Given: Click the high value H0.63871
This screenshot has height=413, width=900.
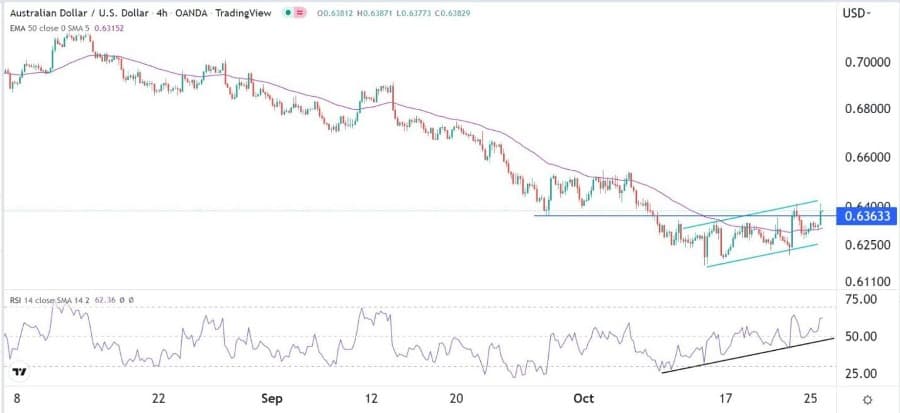Looking at the screenshot, I should (x=373, y=12).
